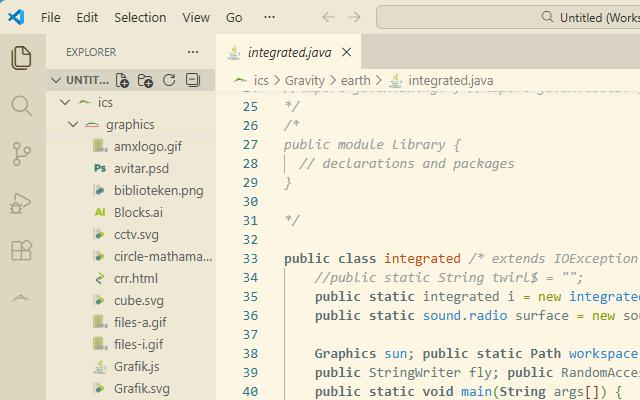The width and height of the screenshot is (640, 400).
Task: Open the Run and Debug view
Action: coord(21,202)
